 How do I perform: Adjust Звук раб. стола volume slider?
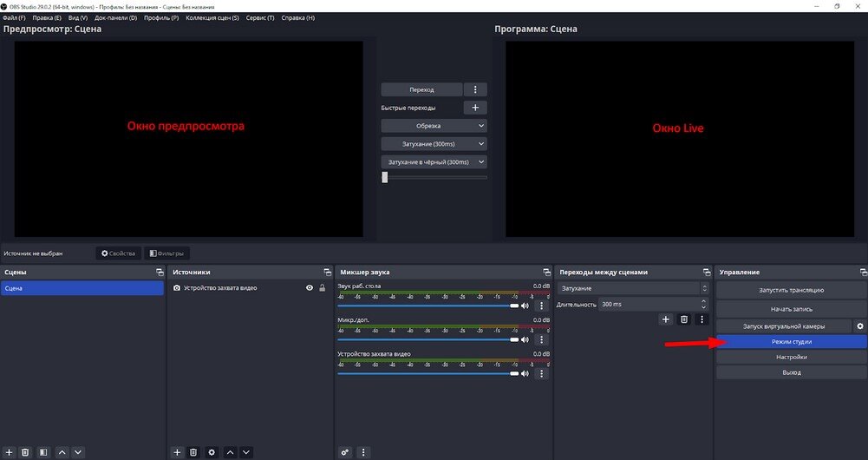tap(427, 306)
